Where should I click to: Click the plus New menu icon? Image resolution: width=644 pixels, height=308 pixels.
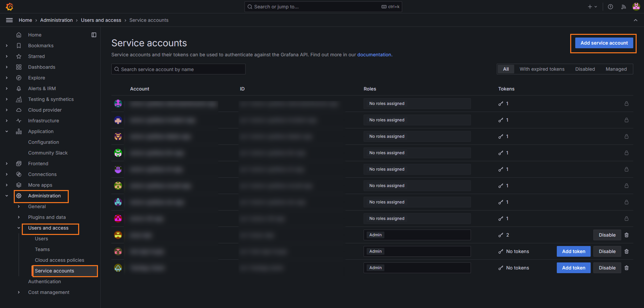592,7
